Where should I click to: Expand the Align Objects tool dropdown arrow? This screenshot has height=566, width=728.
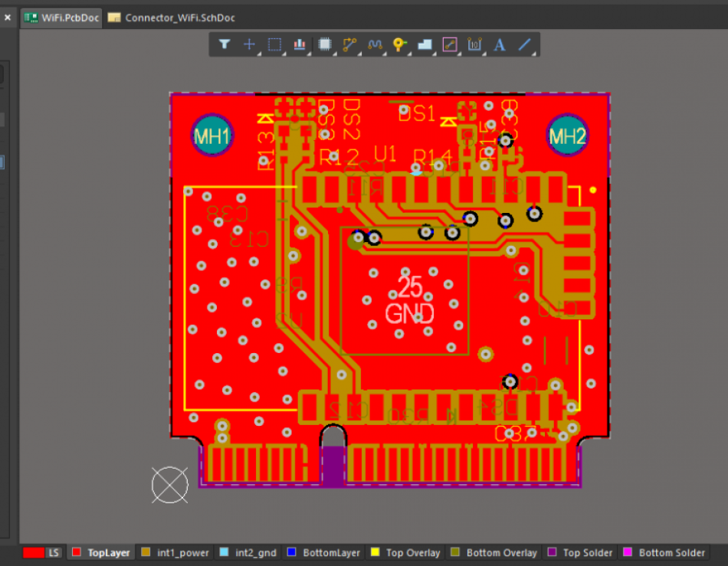click(x=309, y=54)
